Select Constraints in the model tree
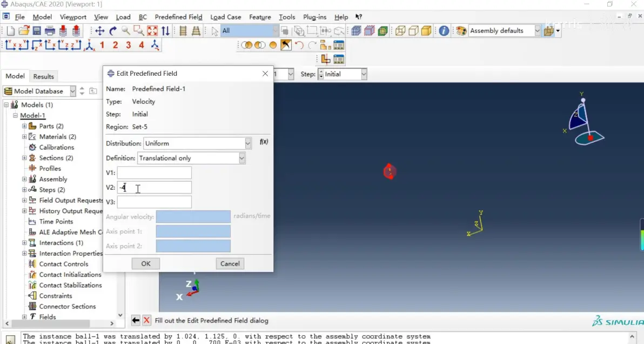The image size is (644, 344). (x=56, y=296)
